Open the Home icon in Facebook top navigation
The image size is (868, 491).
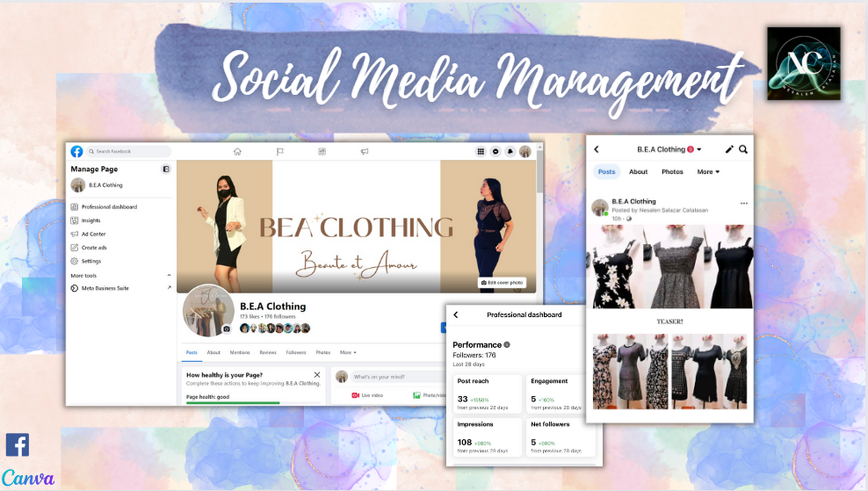pos(237,151)
